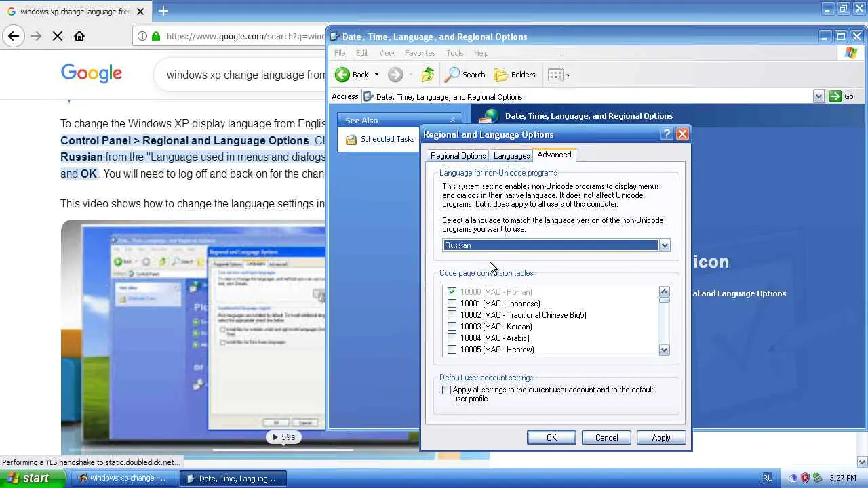Open the Tools menu in Explorer
The image size is (868, 488).
[455, 53]
